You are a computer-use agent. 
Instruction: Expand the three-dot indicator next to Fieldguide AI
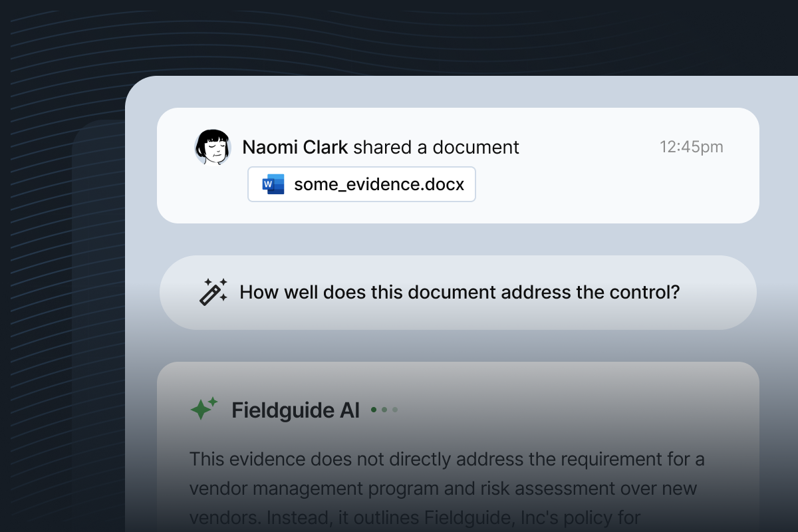384,410
